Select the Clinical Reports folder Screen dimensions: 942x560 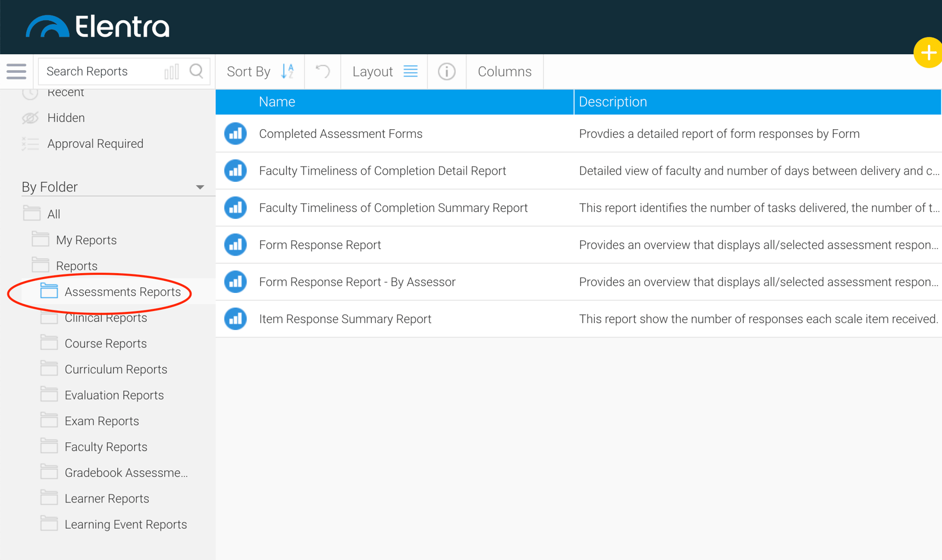click(x=106, y=318)
